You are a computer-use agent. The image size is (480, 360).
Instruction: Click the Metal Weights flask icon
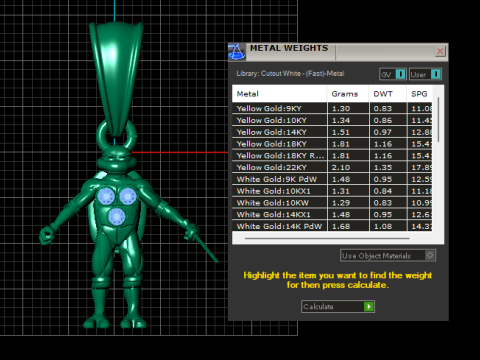click(x=237, y=52)
